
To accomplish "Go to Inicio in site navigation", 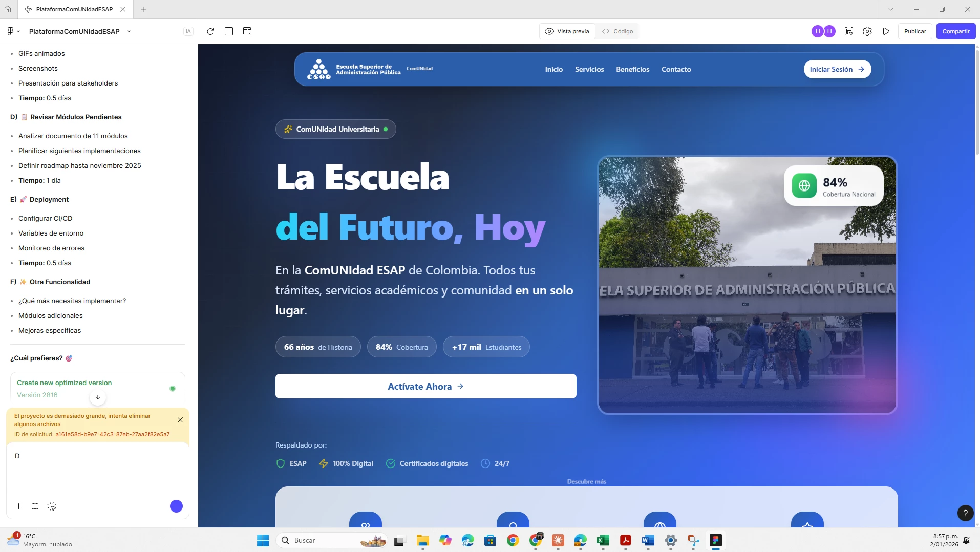I will [x=553, y=69].
